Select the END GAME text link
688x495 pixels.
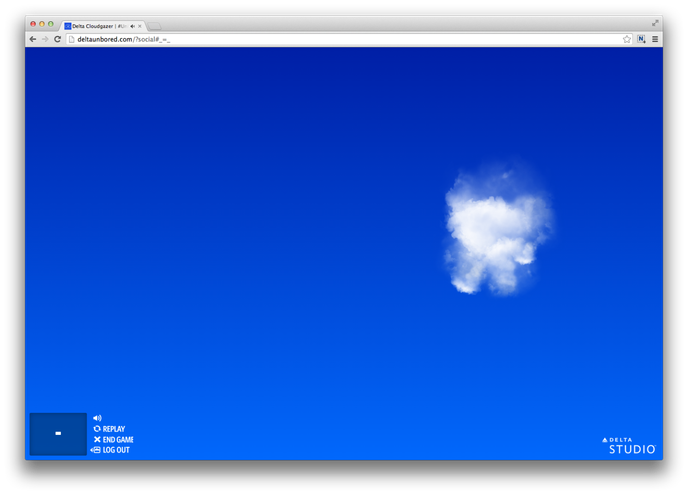[x=118, y=440]
